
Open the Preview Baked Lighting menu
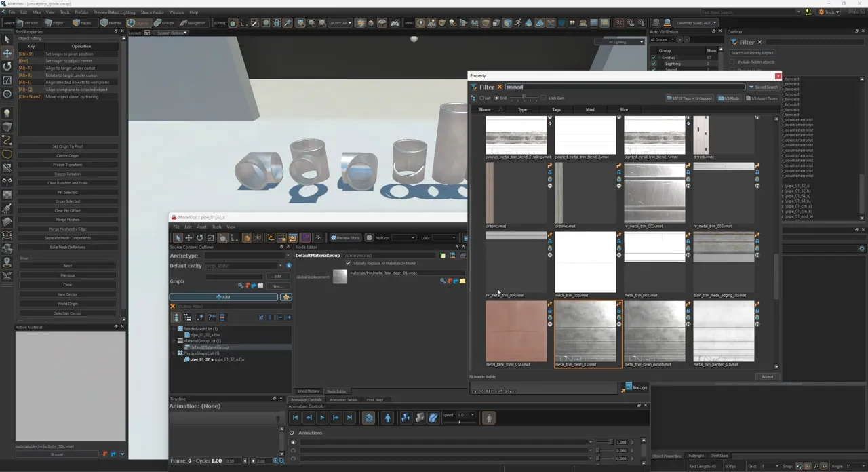pos(114,12)
